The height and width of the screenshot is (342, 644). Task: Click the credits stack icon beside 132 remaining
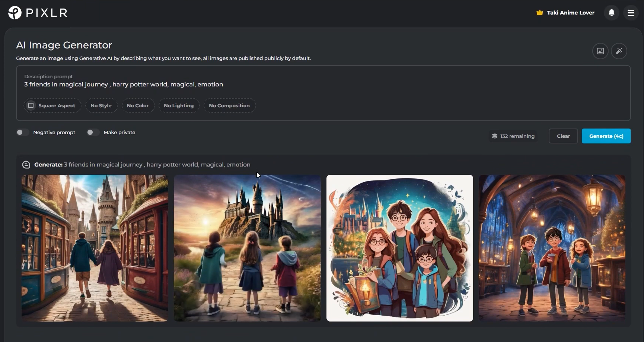click(495, 136)
